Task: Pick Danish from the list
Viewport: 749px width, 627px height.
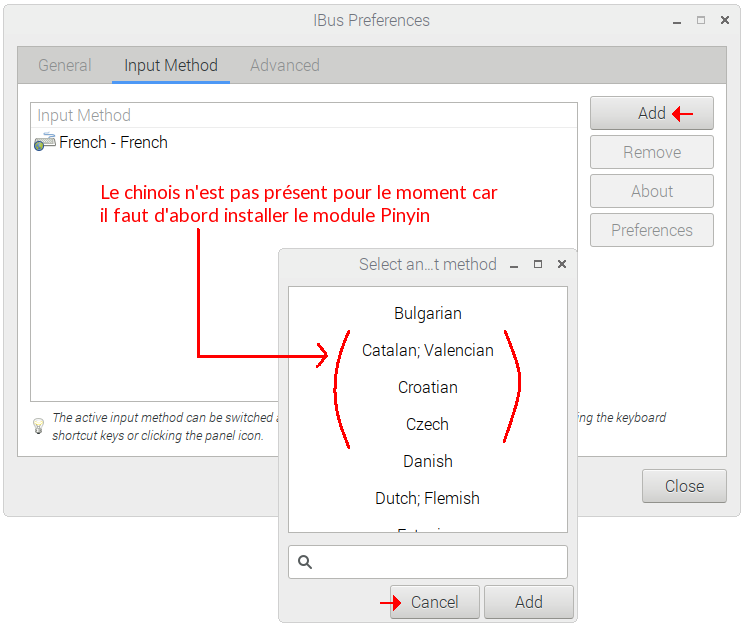Action: [428, 461]
